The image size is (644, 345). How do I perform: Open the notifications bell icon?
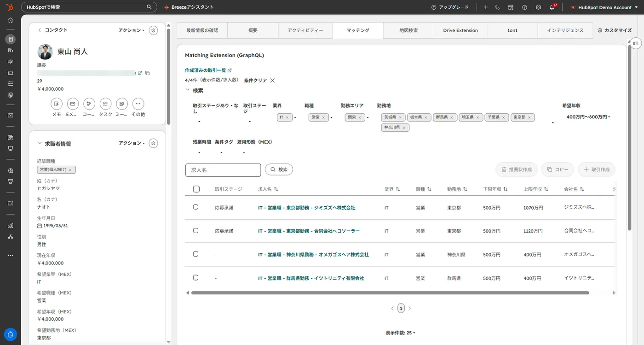click(552, 7)
